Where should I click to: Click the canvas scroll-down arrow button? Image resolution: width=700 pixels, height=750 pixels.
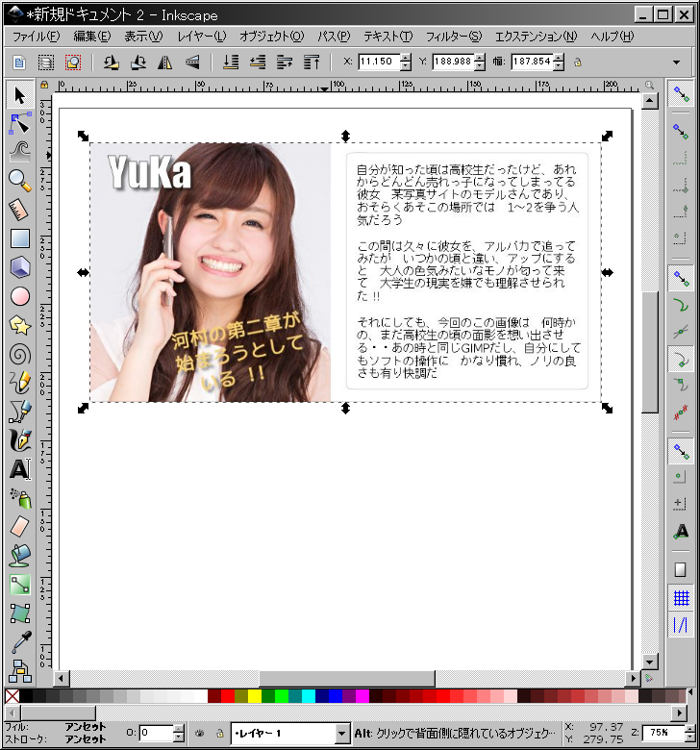(x=649, y=662)
